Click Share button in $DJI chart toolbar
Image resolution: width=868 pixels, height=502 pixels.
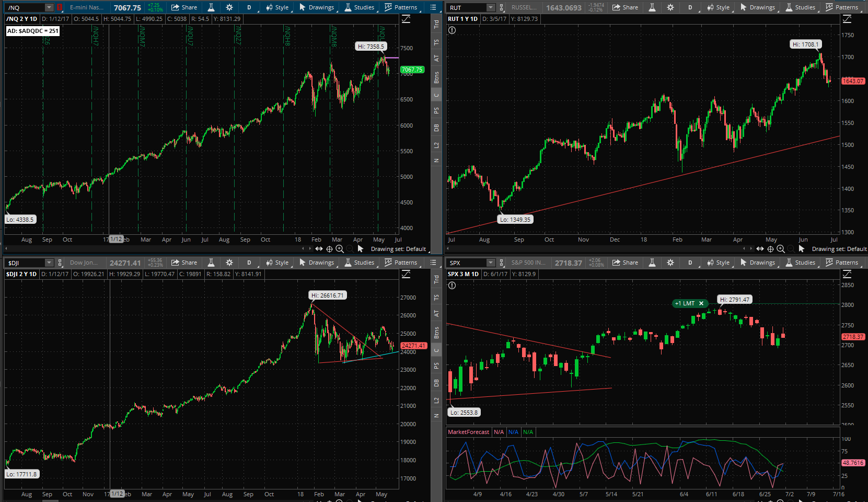click(184, 263)
